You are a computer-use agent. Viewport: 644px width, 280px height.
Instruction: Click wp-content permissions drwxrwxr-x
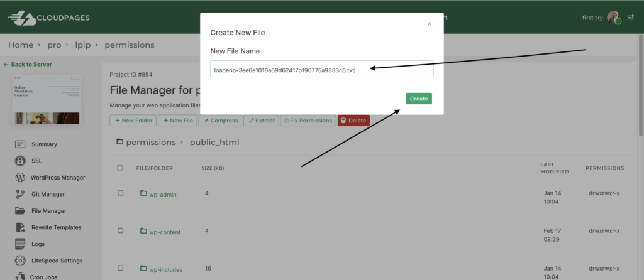(604, 230)
